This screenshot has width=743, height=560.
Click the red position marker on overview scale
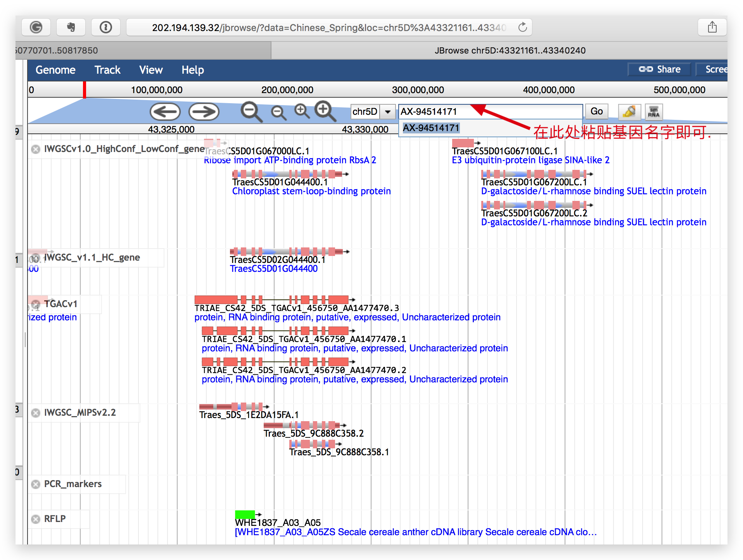tap(85, 90)
